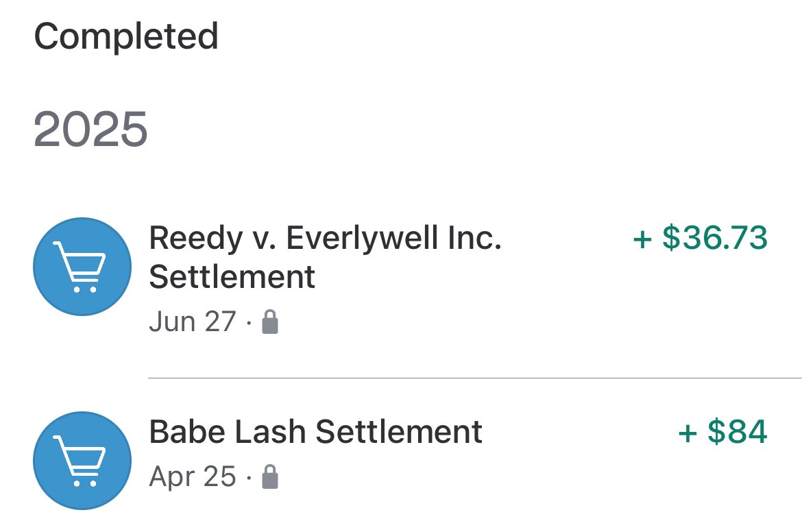Click the Jun 27 date label
Screen dimensions: 802x532
tap(193, 322)
